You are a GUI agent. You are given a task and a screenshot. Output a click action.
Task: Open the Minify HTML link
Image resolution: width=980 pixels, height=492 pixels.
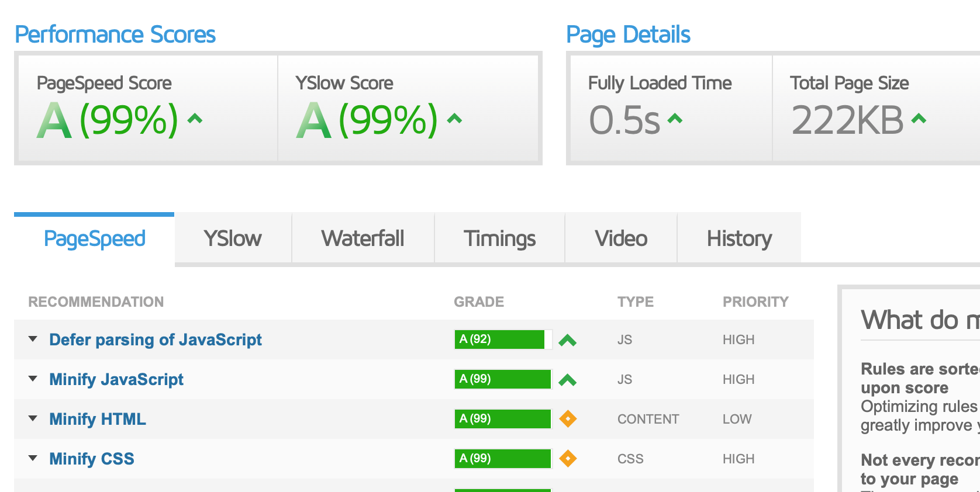[x=98, y=419]
